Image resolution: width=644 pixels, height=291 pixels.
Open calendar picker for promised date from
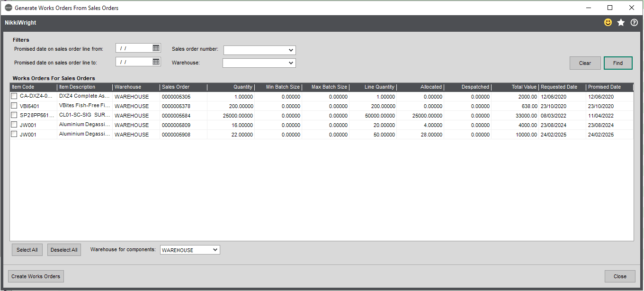pyautogui.click(x=156, y=48)
